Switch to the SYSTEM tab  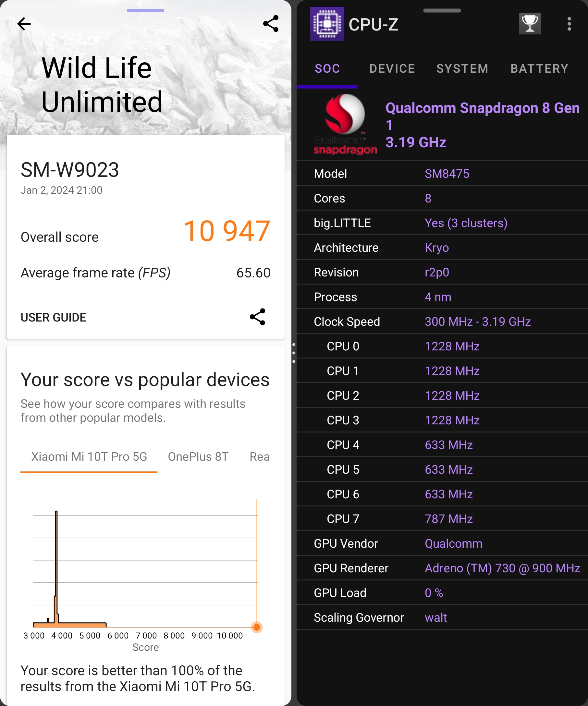462,68
